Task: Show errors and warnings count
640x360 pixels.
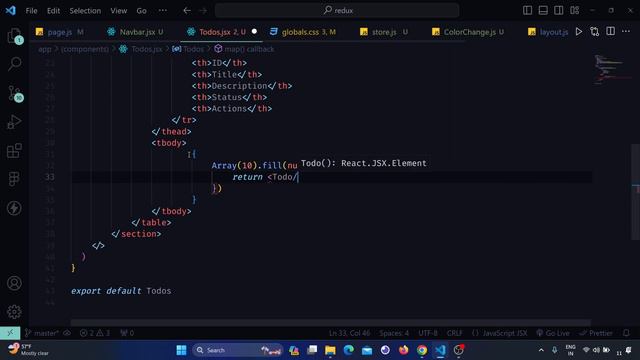Action: tap(95, 333)
